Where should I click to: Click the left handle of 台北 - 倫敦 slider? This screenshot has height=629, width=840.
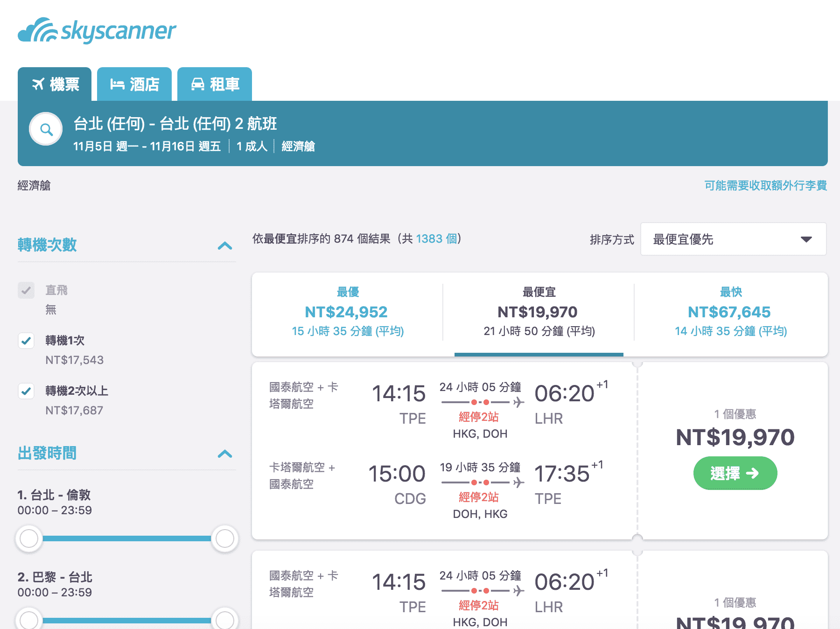29,538
